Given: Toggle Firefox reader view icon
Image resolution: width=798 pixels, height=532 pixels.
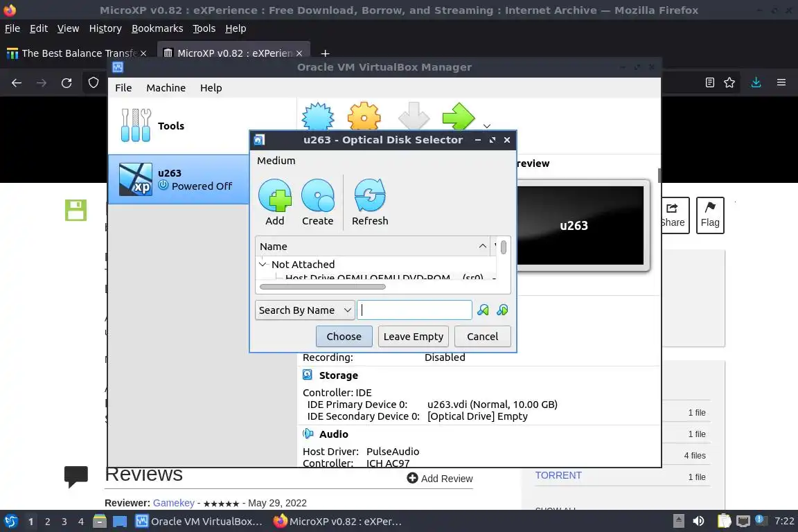Looking at the screenshot, I should [710, 82].
